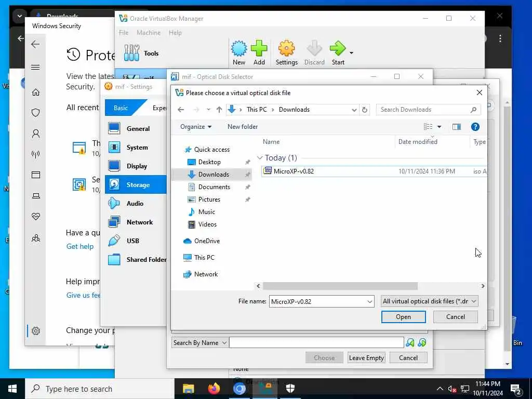
Task: Open the Machine menu
Action: 149,33
